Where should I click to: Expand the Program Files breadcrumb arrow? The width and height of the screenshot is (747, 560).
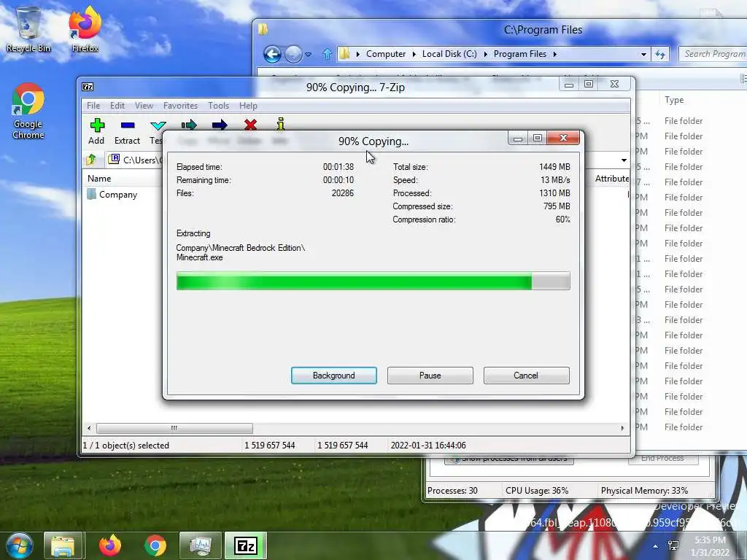point(555,54)
